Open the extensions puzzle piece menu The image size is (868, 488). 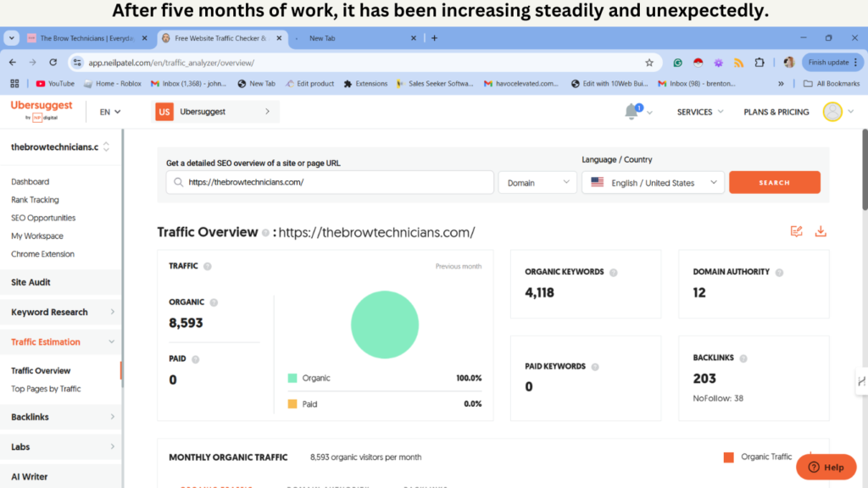click(x=759, y=63)
